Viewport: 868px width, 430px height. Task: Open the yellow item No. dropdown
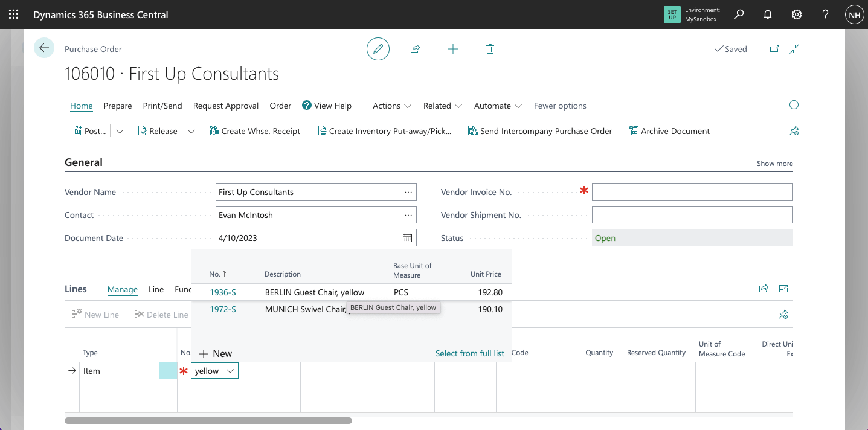click(230, 371)
